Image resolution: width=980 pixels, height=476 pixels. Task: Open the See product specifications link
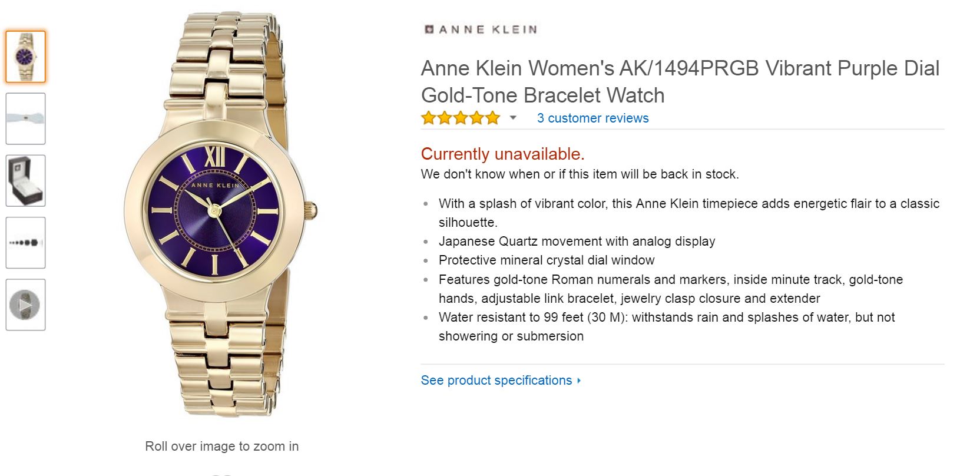[x=496, y=381]
